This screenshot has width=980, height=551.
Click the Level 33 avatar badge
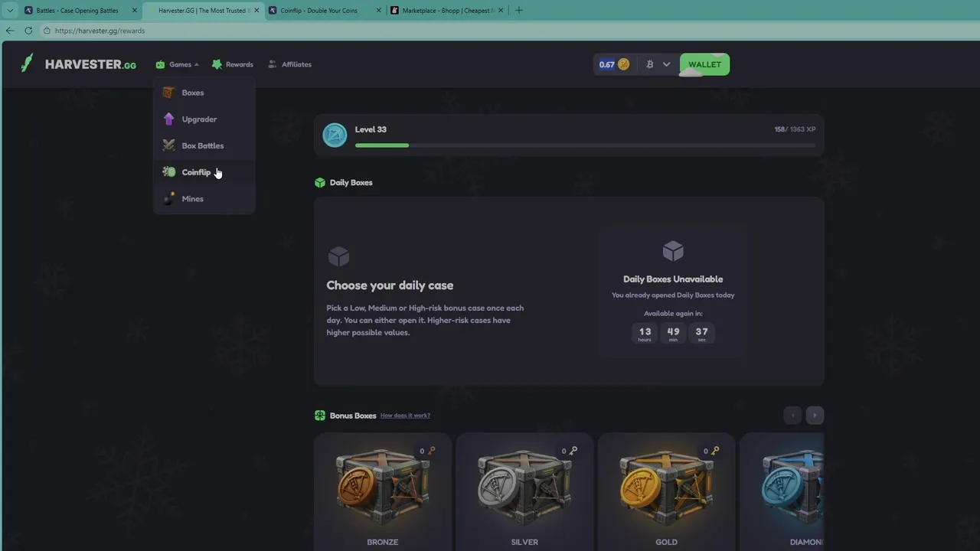pos(335,135)
